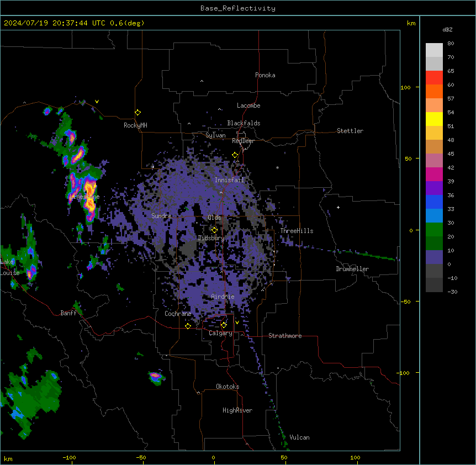Click the yellow diamond marker above Calgary label

[x=224, y=325]
